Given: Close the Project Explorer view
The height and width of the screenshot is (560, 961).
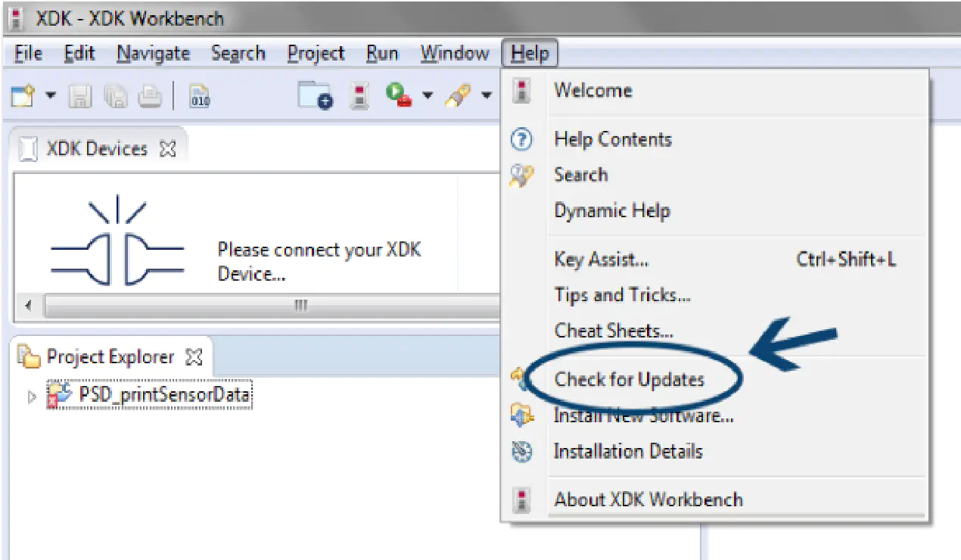Looking at the screenshot, I should [x=194, y=357].
